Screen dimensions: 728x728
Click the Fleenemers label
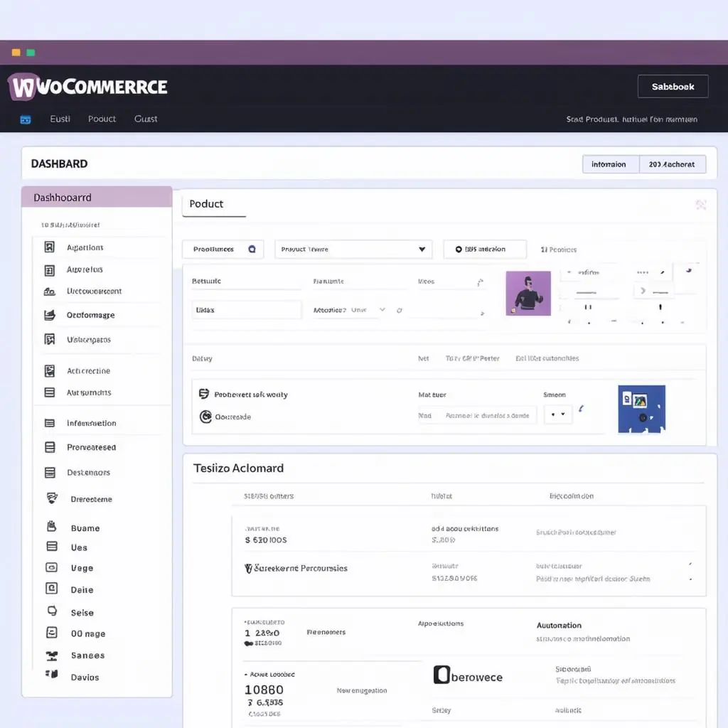326,632
